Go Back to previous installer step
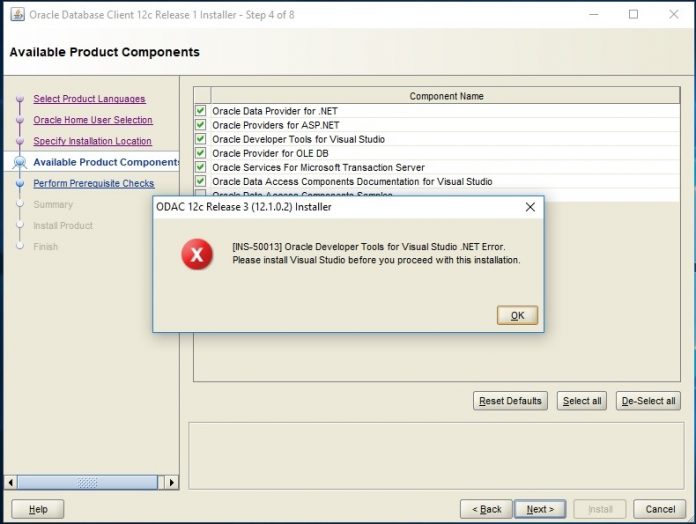Image resolution: width=696 pixels, height=524 pixels. (x=486, y=509)
